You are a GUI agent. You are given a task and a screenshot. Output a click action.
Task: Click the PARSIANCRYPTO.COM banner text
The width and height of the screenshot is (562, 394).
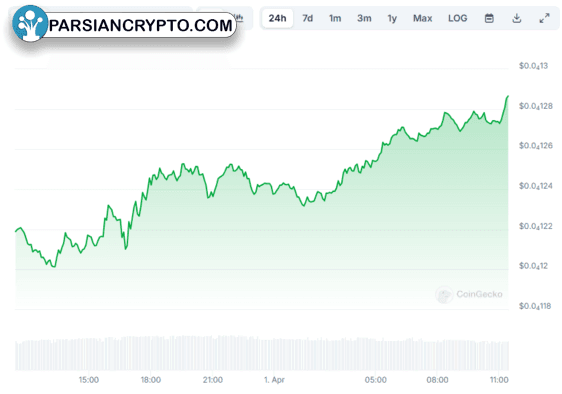coord(140,25)
